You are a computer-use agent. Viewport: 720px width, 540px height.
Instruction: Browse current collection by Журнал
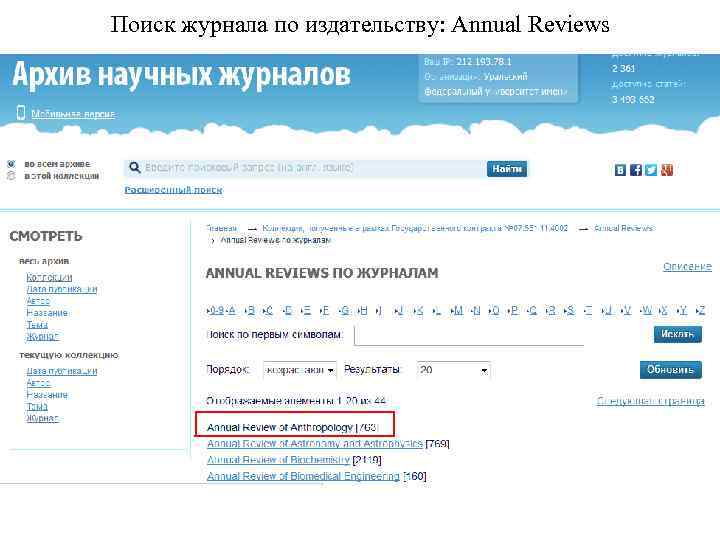coord(42,418)
